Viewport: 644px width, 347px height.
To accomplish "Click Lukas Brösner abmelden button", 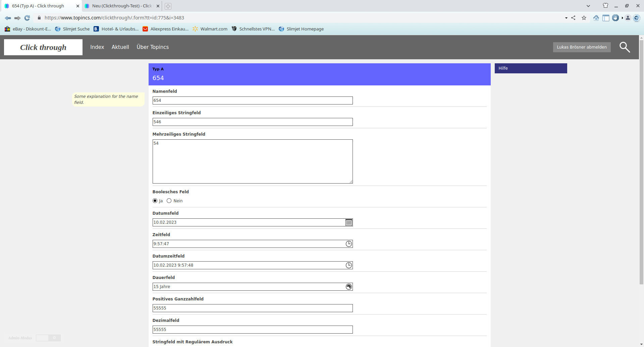I will click(x=582, y=47).
